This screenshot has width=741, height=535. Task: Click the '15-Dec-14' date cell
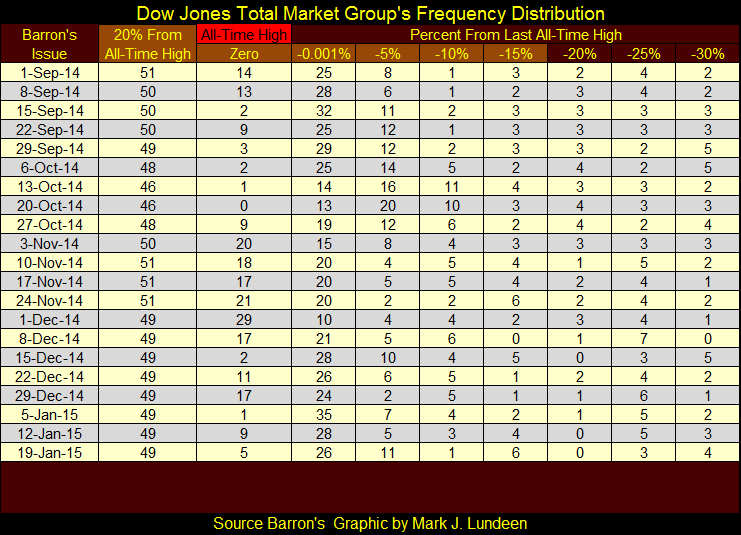50,358
